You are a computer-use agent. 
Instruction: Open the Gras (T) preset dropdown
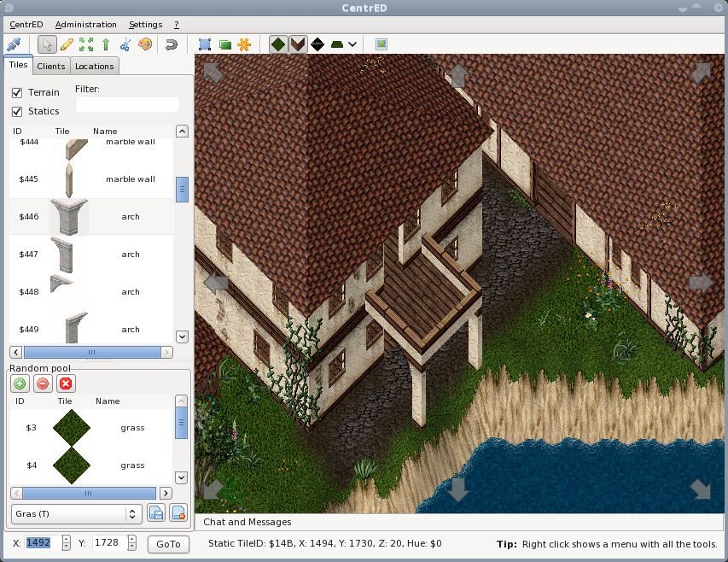[77, 513]
